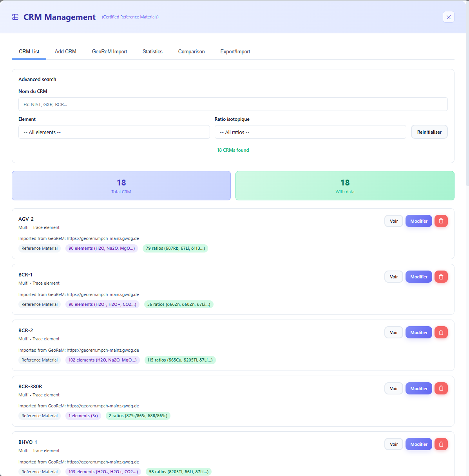Delete the AGV-2 reference material
469x476 pixels.
click(441, 221)
